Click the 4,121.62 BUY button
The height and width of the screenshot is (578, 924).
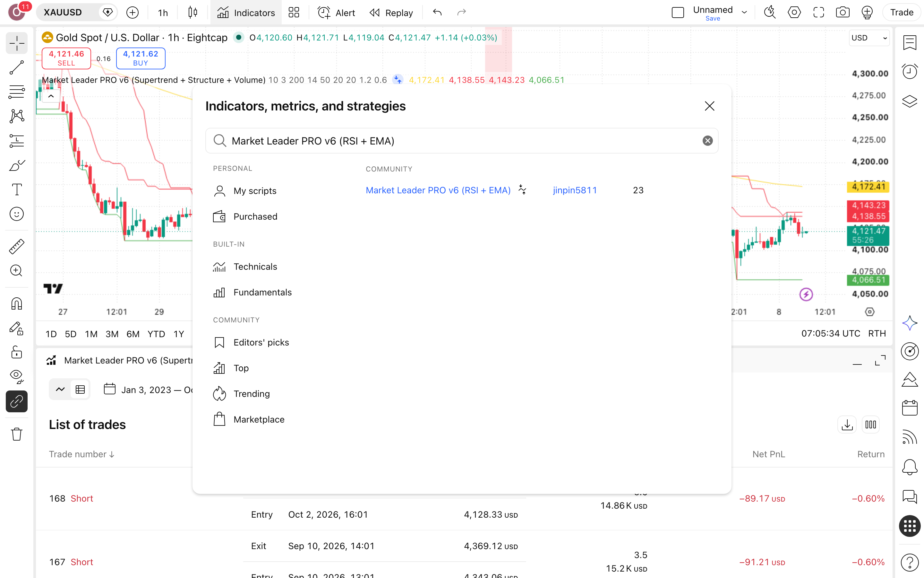point(141,58)
